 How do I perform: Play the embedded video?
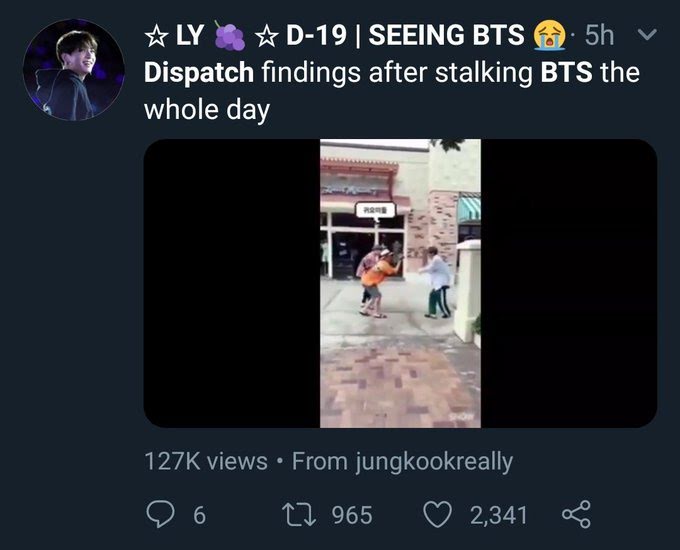[x=400, y=284]
